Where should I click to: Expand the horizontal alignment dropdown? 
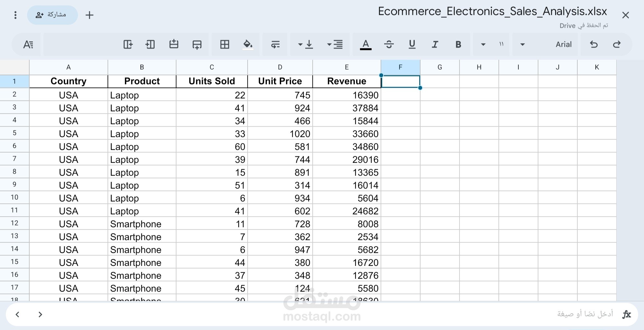(x=335, y=44)
